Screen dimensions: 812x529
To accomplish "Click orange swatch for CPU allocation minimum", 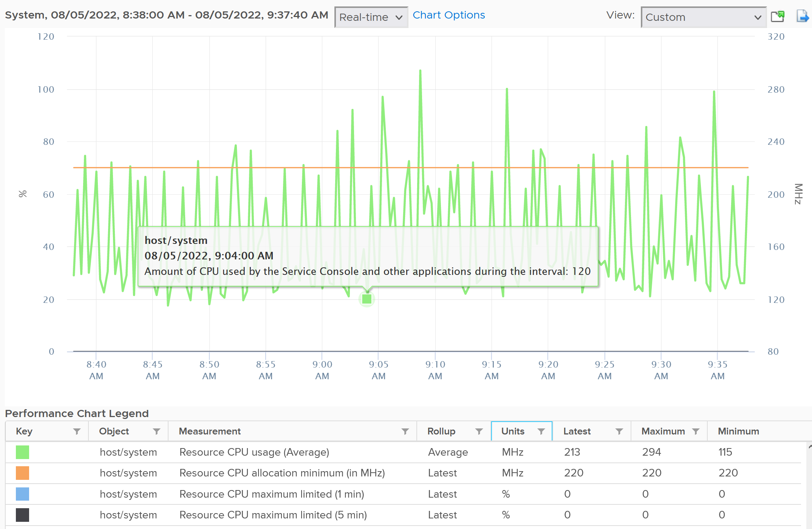I will tap(22, 473).
